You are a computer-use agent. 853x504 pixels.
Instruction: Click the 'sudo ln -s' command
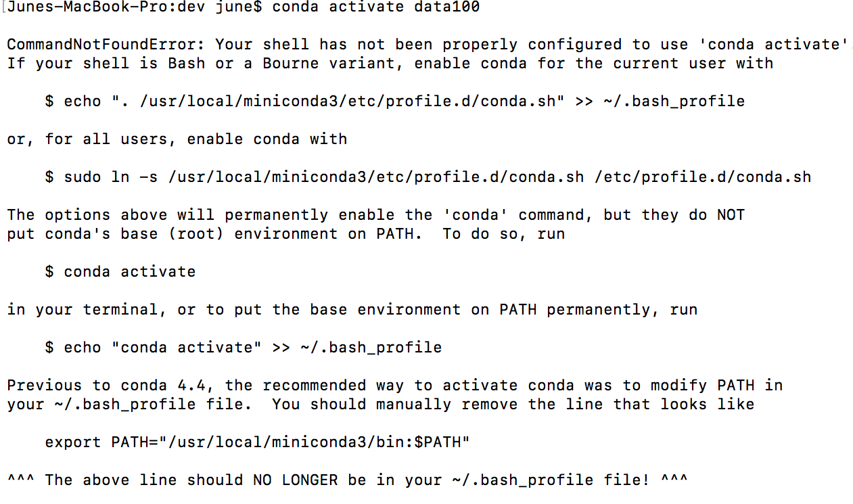(110, 177)
